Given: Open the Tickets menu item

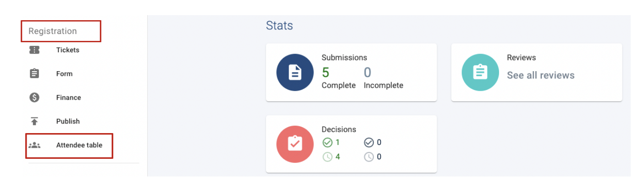Looking at the screenshot, I should click(68, 50).
